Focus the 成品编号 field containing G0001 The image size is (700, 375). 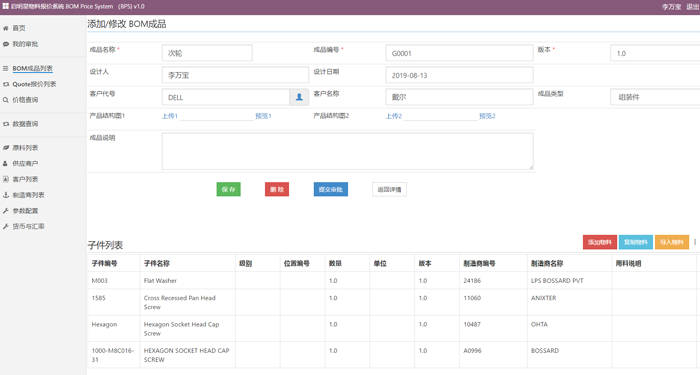pyautogui.click(x=459, y=53)
